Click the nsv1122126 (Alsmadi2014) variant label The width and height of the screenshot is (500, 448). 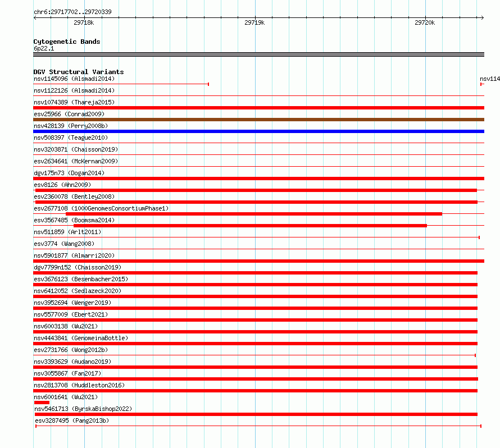click(74, 90)
